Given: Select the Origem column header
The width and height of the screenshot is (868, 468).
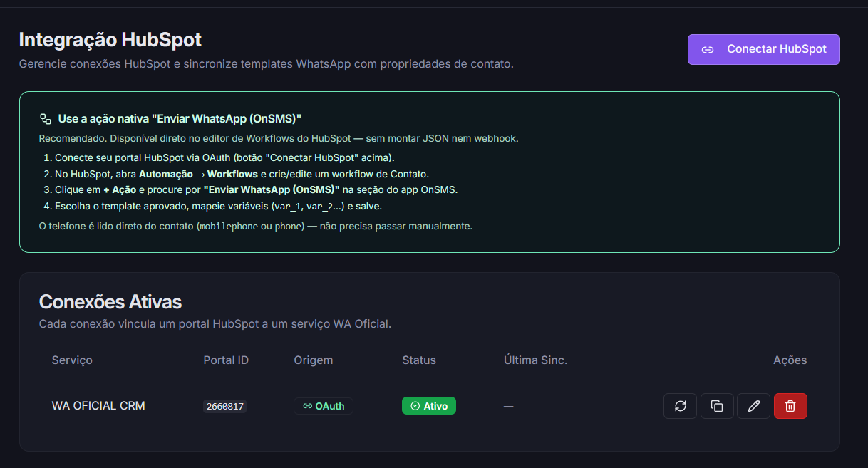Looking at the screenshot, I should tap(313, 360).
